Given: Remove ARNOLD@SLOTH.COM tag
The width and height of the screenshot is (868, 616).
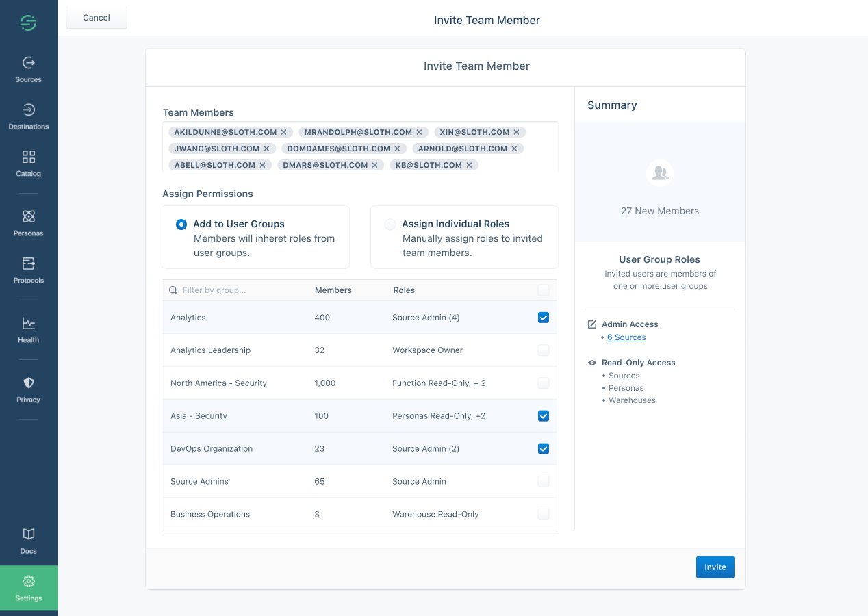Looking at the screenshot, I should point(514,149).
